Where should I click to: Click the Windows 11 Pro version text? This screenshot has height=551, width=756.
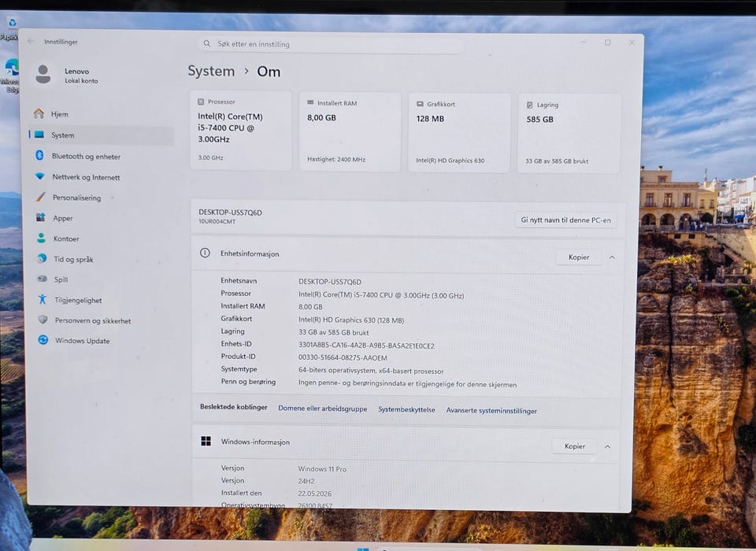pyautogui.click(x=322, y=468)
